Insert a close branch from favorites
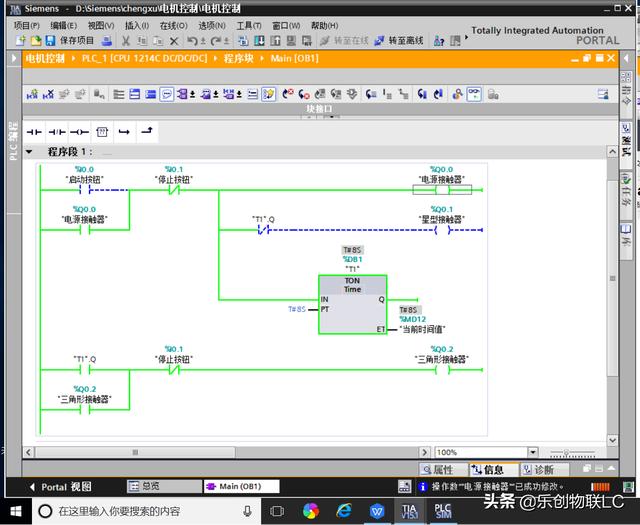The image size is (640, 525). pos(147,131)
